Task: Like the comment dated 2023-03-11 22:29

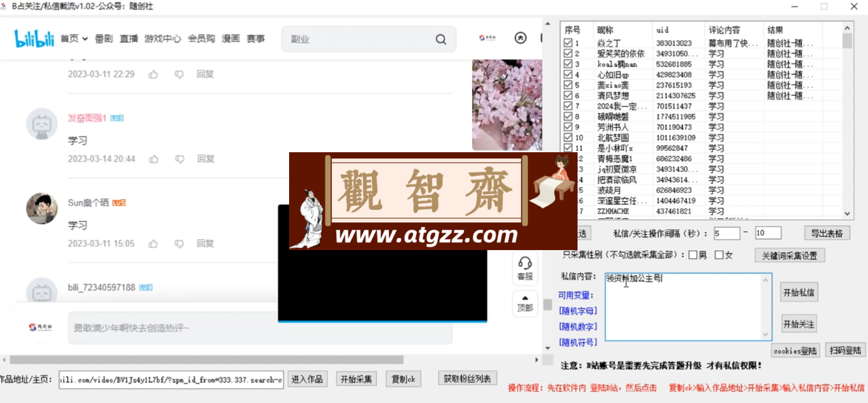Action: 154,74
